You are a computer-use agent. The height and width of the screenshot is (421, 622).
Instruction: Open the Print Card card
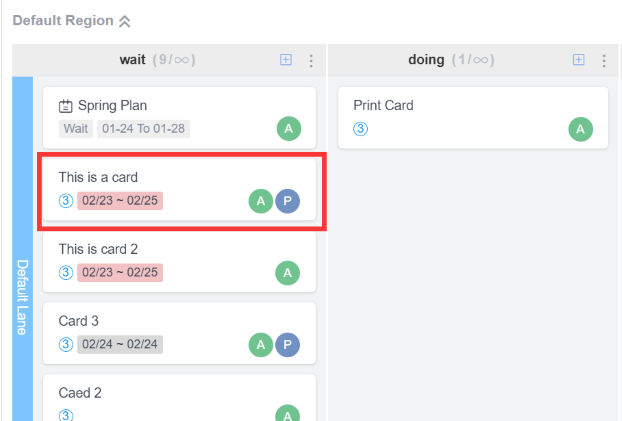point(383,105)
